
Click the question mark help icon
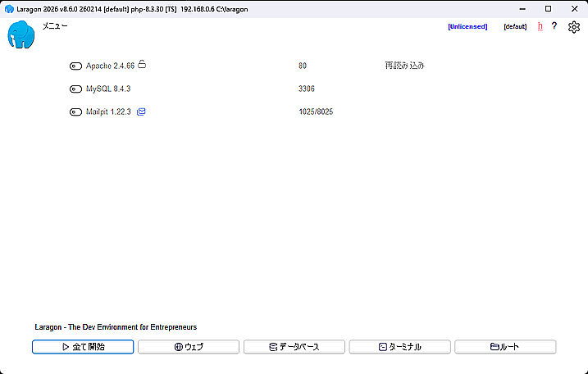coord(554,26)
